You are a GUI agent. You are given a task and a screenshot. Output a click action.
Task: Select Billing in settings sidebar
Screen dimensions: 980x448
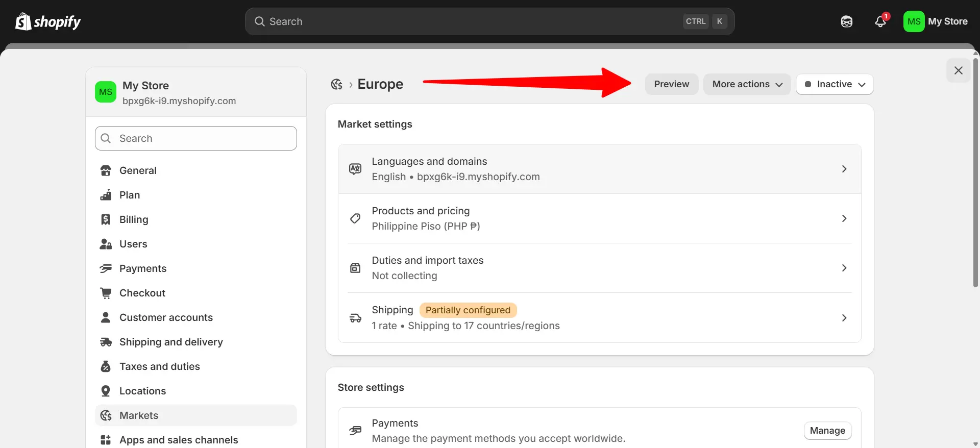196,219
